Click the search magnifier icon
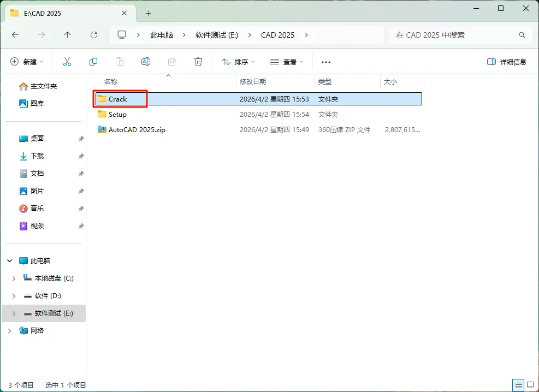This screenshot has width=539, height=392. pos(522,35)
